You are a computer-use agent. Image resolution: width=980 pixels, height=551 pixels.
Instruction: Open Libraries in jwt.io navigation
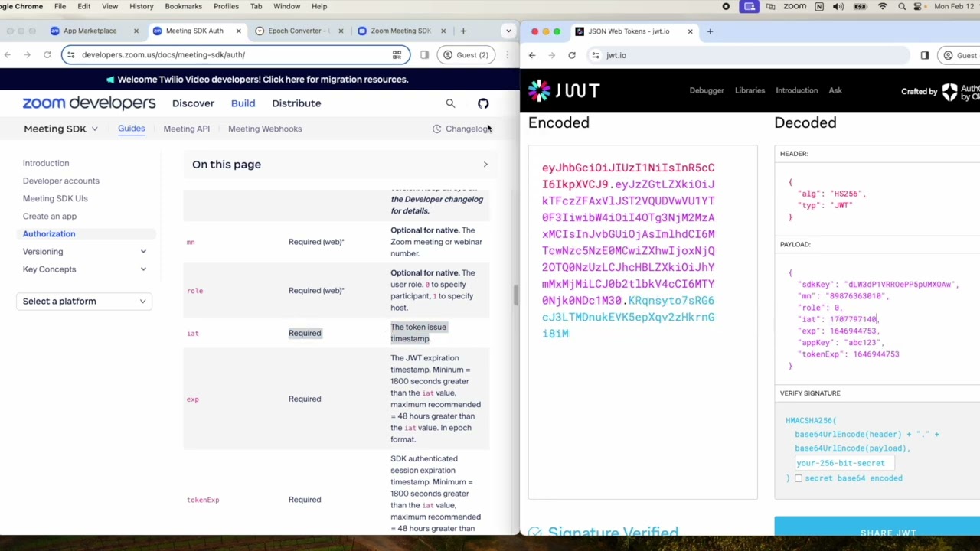pyautogui.click(x=750, y=90)
